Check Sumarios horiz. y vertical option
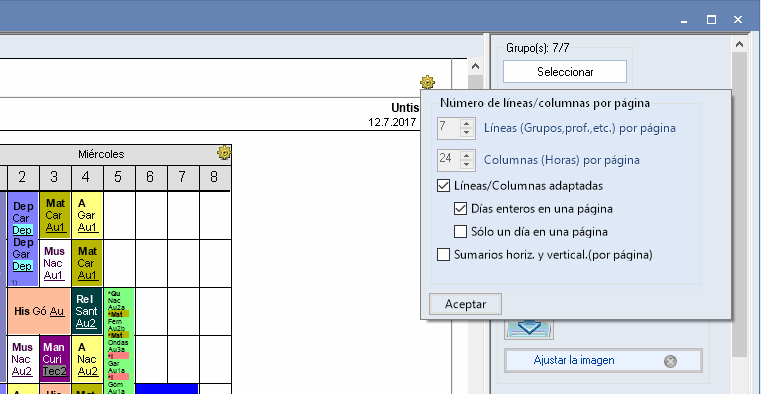Image resolution: width=761 pixels, height=394 pixels. pos(444,254)
